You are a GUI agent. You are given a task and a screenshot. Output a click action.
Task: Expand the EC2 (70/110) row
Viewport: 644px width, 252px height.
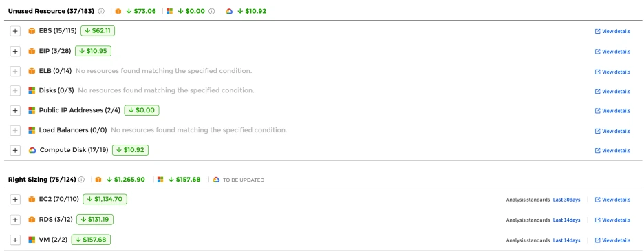[15, 200]
